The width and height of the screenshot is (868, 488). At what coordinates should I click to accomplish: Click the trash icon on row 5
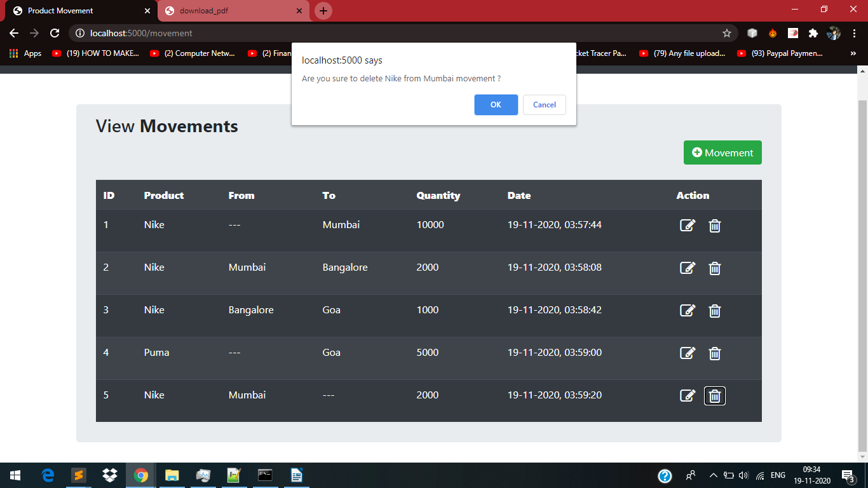(x=715, y=396)
